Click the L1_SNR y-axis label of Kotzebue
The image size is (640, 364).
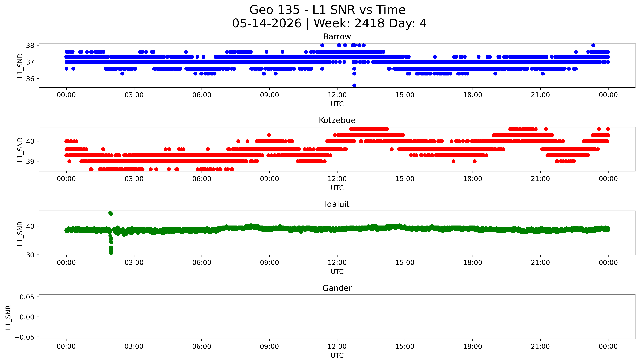20,150
